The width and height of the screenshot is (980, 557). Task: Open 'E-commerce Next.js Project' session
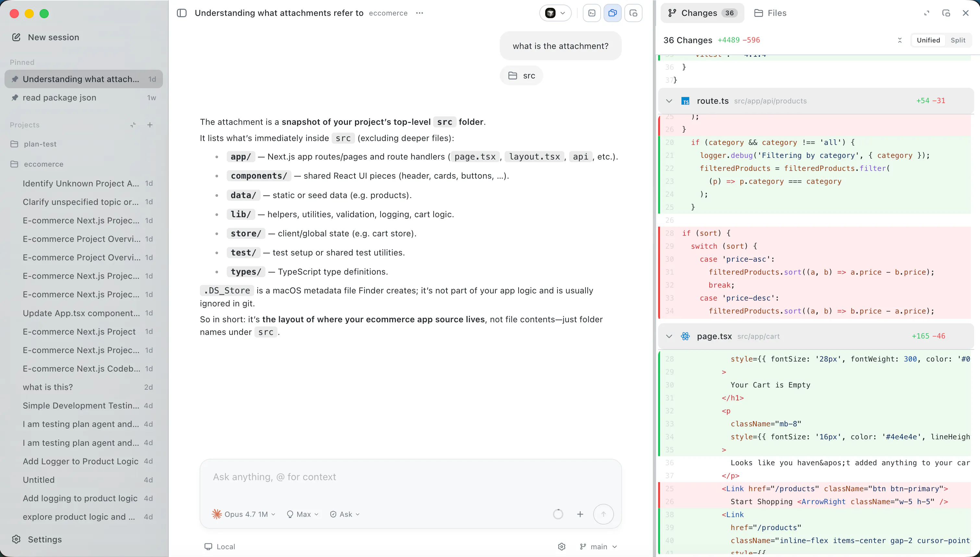(x=83, y=332)
